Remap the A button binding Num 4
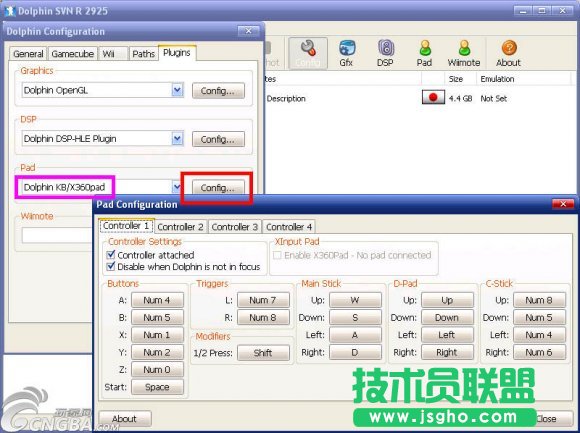The image size is (580, 433). pyautogui.click(x=157, y=300)
